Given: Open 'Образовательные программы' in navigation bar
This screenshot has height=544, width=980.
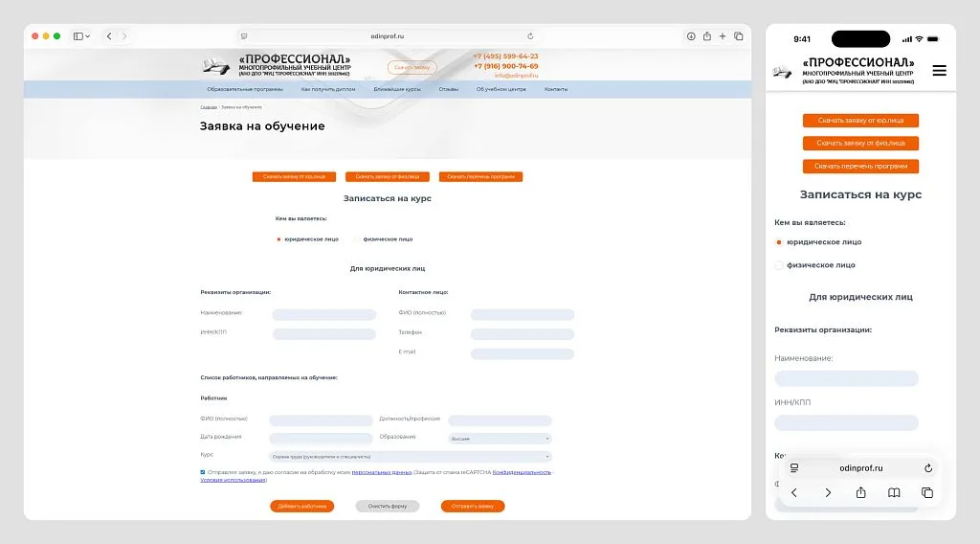Looking at the screenshot, I should coord(245,89).
